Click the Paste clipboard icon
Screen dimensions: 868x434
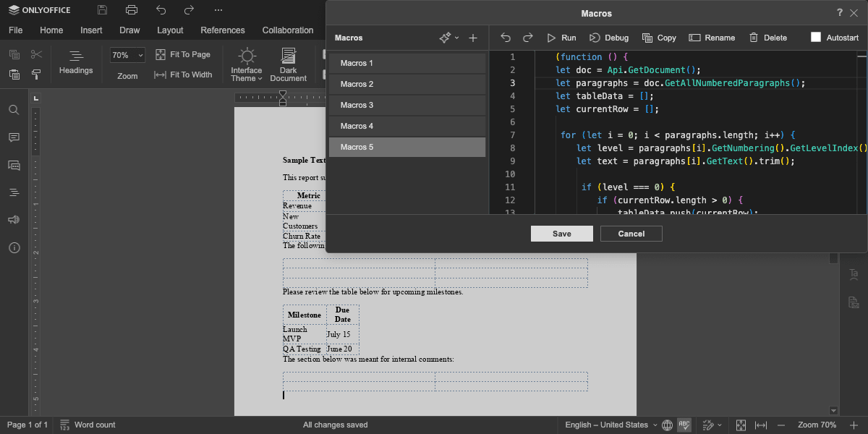[x=14, y=75]
